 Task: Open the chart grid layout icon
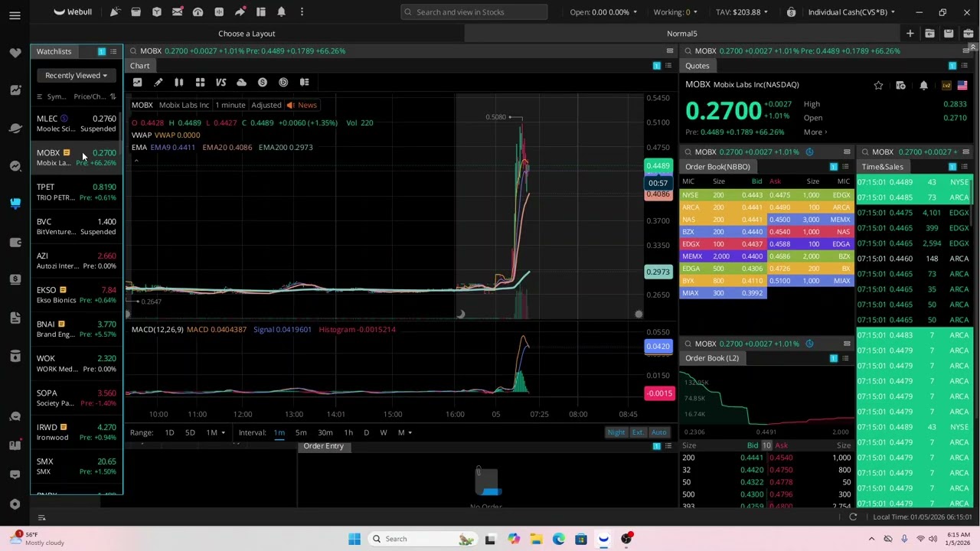point(200,82)
